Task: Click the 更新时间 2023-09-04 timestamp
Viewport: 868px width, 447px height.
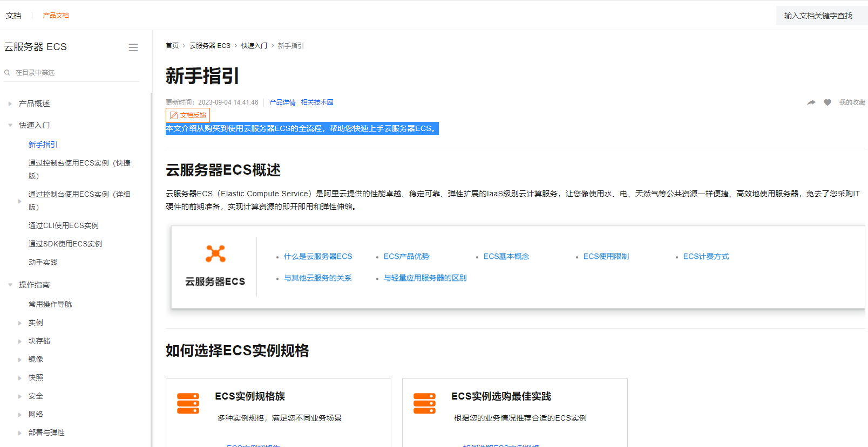Action: pyautogui.click(x=212, y=102)
